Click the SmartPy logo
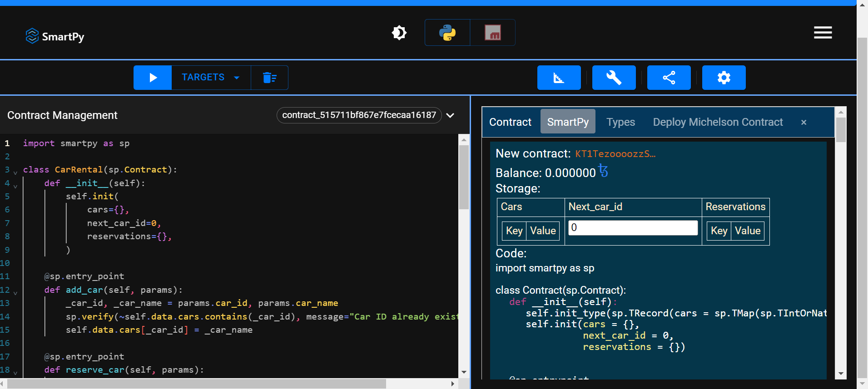This screenshot has width=868, height=389. pyautogui.click(x=55, y=36)
